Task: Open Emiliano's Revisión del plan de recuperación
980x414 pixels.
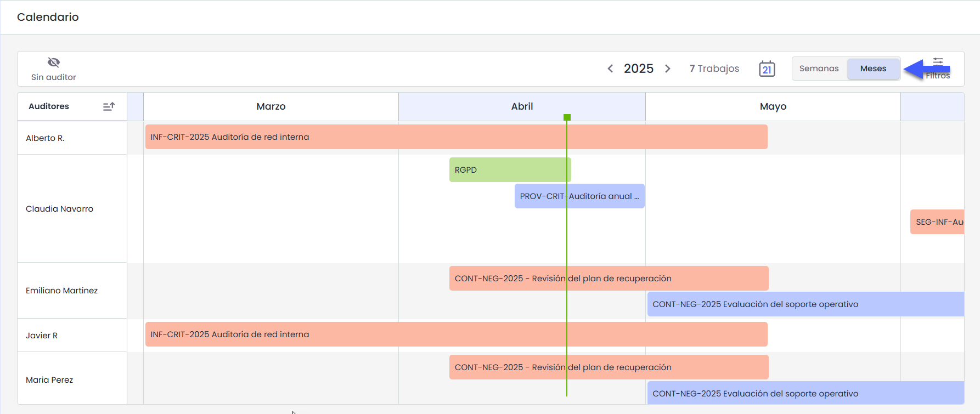Action: coord(608,279)
